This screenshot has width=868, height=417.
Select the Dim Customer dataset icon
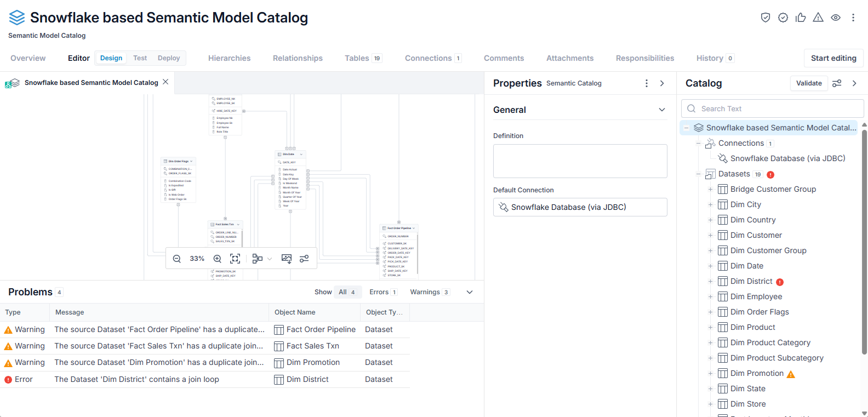723,235
